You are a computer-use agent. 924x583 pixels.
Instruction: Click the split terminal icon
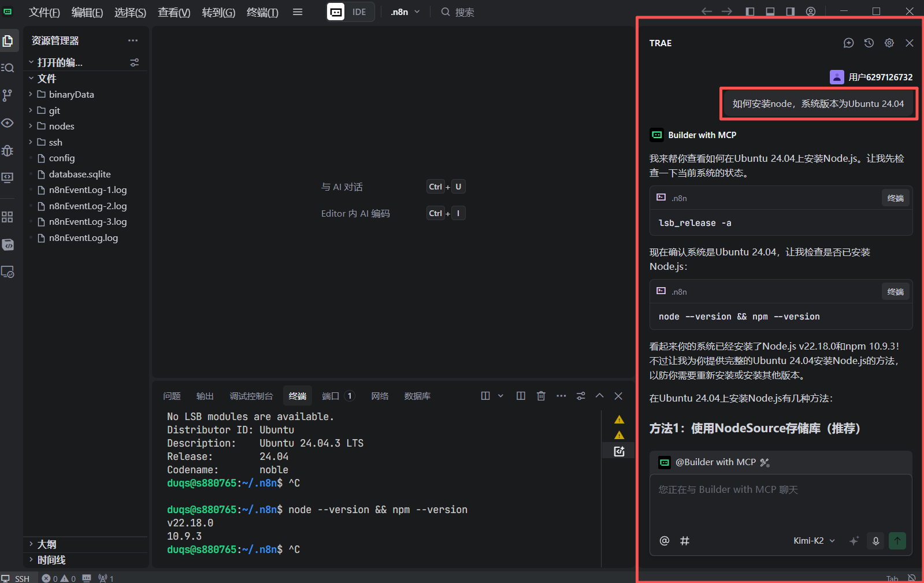(521, 396)
